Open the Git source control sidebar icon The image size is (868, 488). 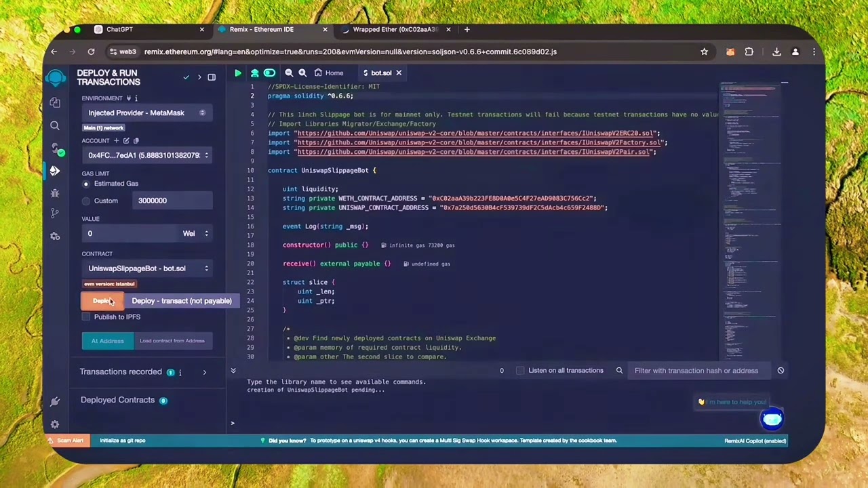point(55,213)
